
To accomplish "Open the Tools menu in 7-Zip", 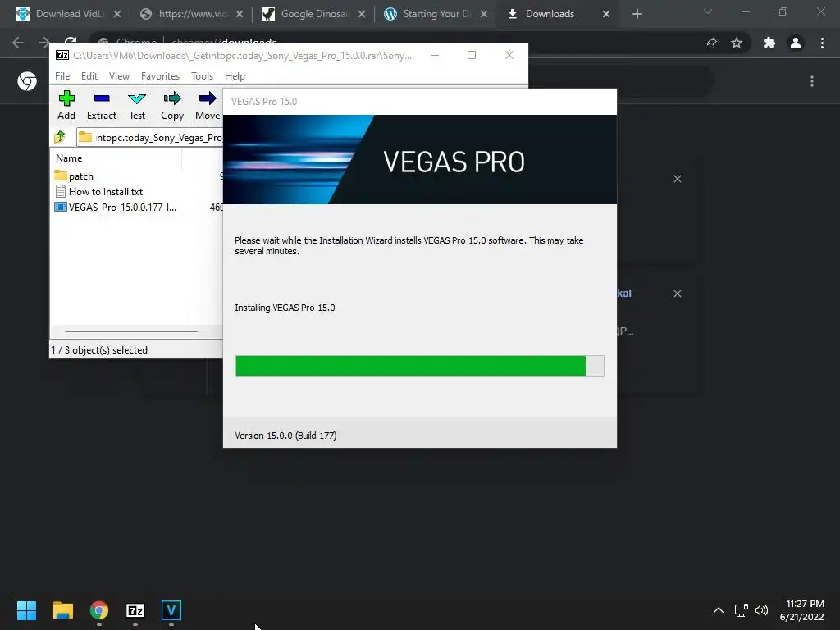I will tap(202, 76).
